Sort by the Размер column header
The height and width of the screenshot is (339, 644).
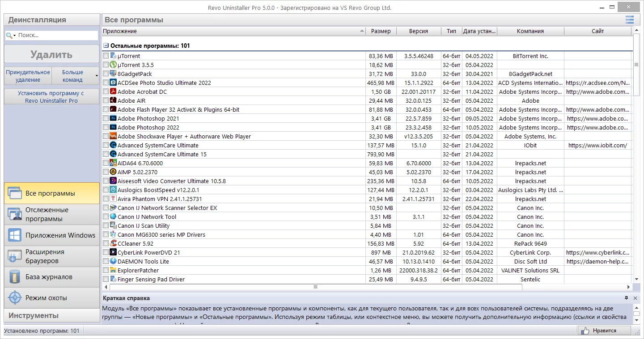point(381,31)
